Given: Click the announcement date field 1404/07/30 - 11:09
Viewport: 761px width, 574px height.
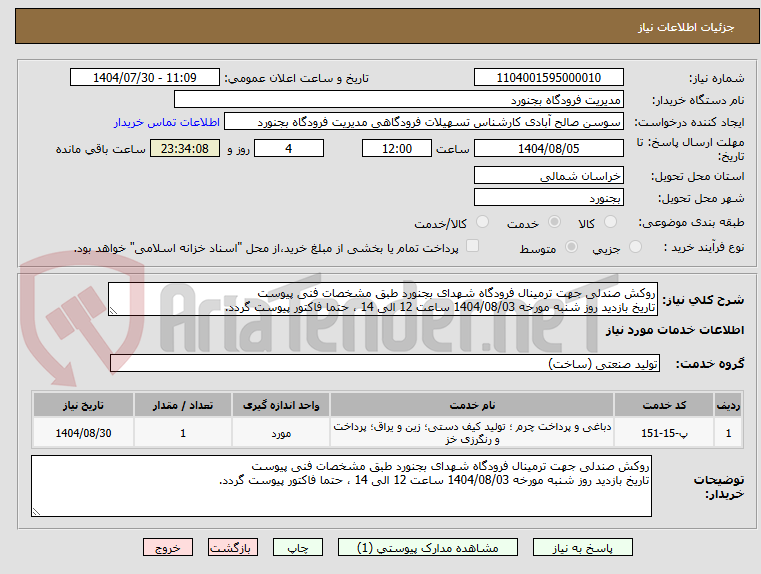Looking at the screenshot, I should point(145,78).
